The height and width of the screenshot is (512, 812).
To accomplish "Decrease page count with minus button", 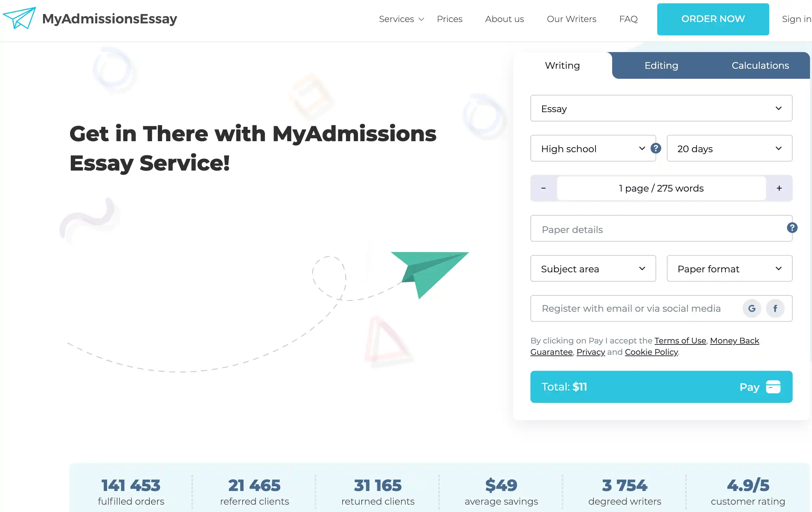I will click(543, 188).
